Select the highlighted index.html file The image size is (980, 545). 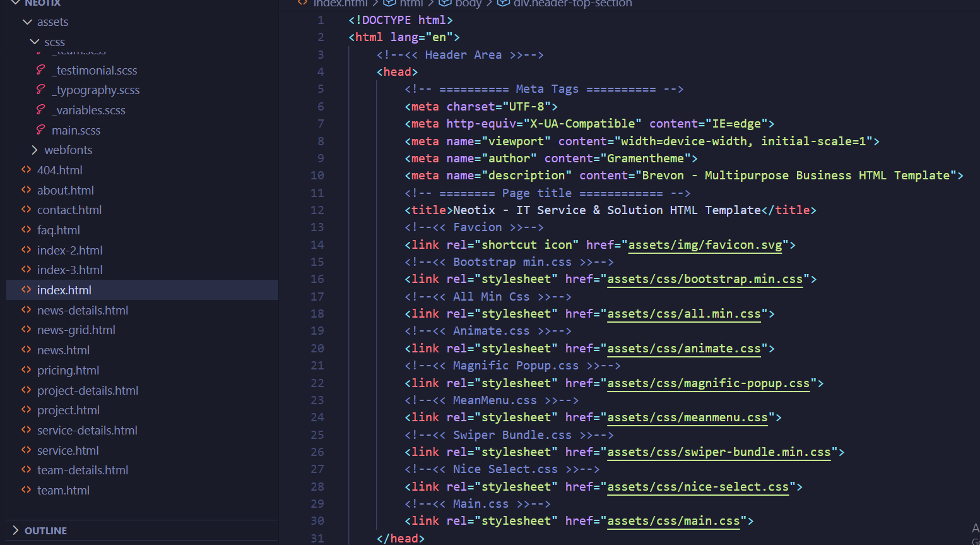coord(64,290)
